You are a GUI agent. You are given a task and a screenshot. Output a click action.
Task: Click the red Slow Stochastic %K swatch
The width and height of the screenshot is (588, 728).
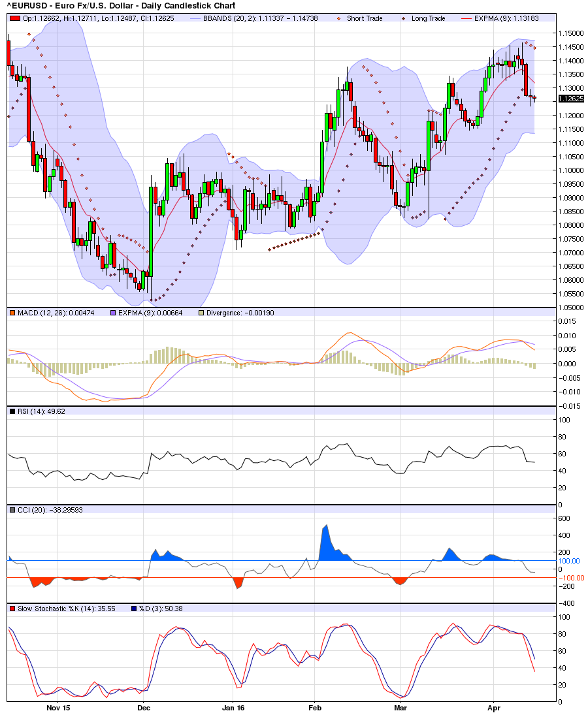coord(12,609)
